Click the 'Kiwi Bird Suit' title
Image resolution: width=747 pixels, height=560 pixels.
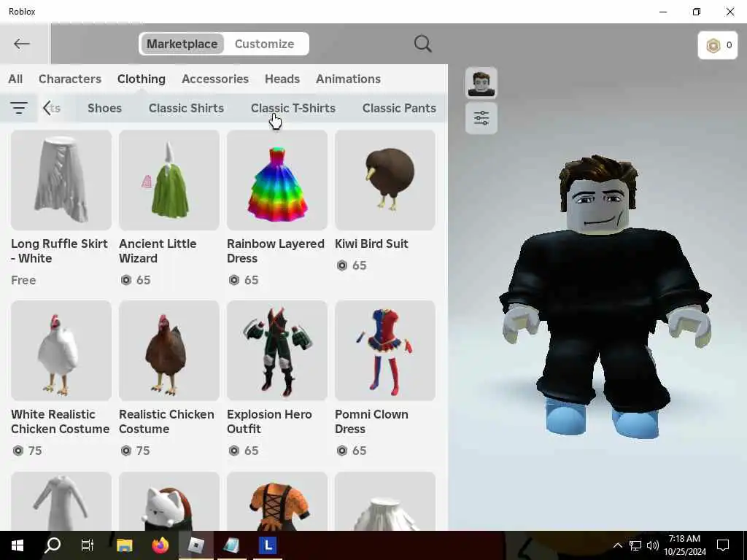[x=371, y=244]
